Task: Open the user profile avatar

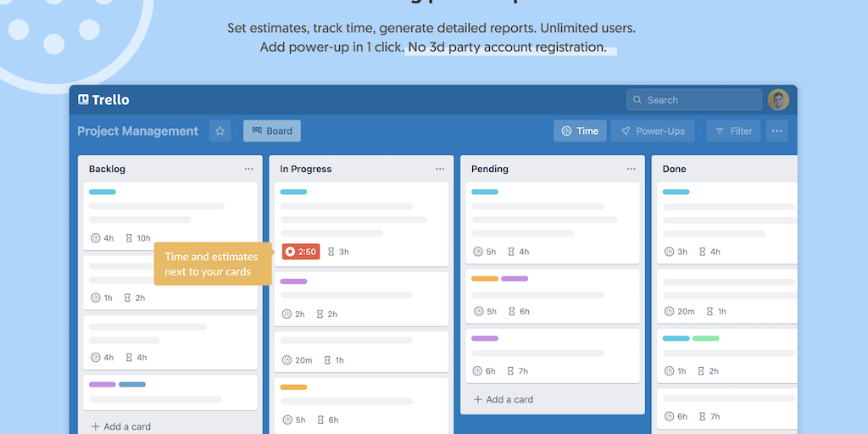Action: [x=778, y=100]
